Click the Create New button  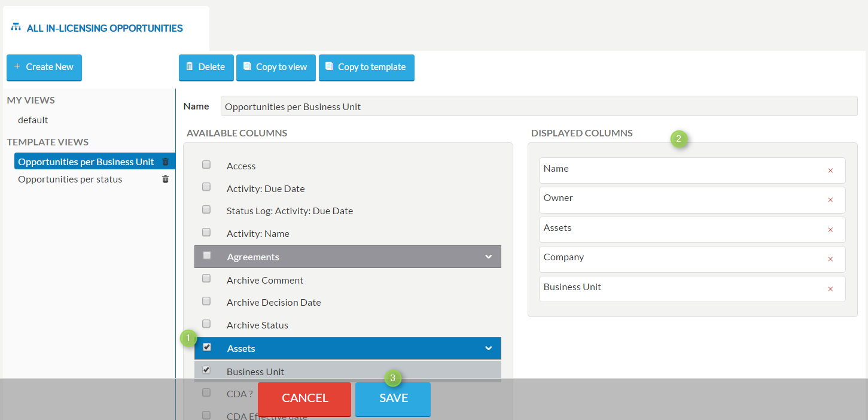[x=44, y=68]
